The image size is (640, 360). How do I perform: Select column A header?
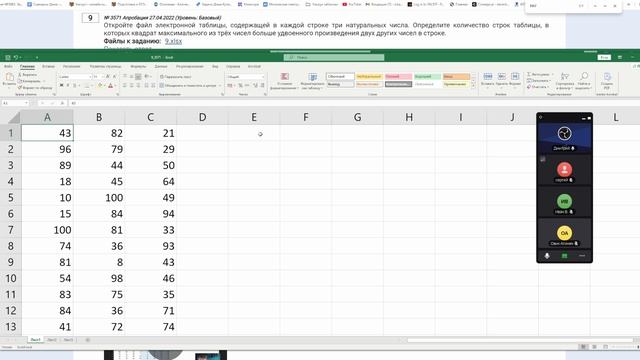coord(47,117)
